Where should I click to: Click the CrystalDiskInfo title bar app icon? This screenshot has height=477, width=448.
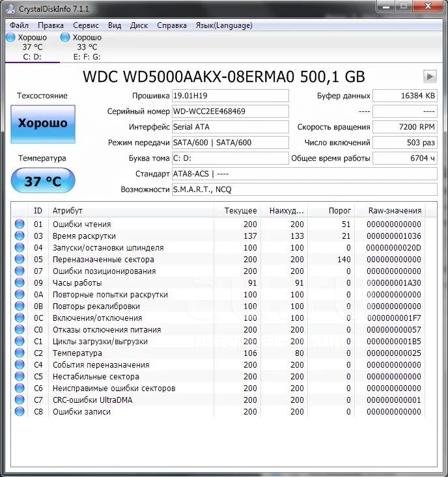pos(10,8)
